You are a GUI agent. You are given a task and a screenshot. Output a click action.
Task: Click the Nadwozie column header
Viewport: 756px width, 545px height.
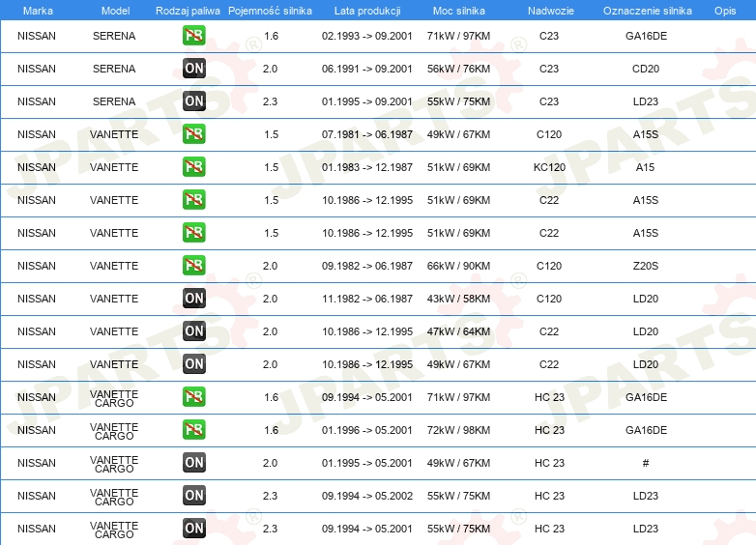pos(551,11)
